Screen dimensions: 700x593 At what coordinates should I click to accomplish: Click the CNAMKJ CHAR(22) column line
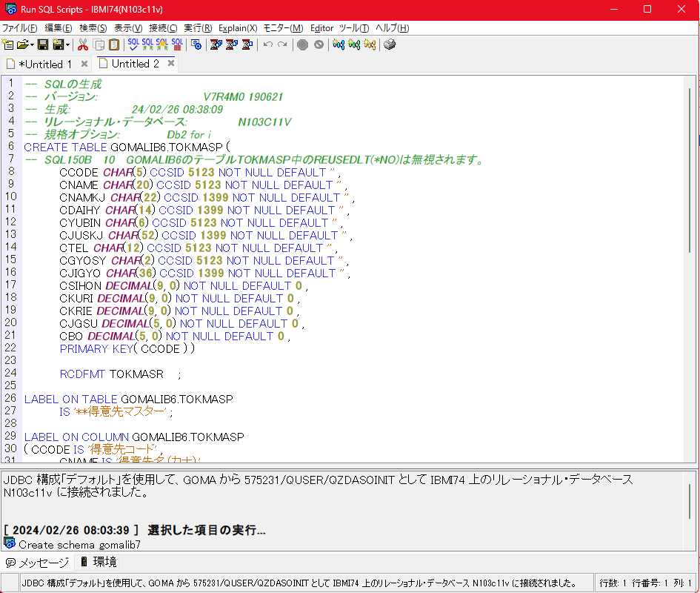pyautogui.click(x=207, y=197)
